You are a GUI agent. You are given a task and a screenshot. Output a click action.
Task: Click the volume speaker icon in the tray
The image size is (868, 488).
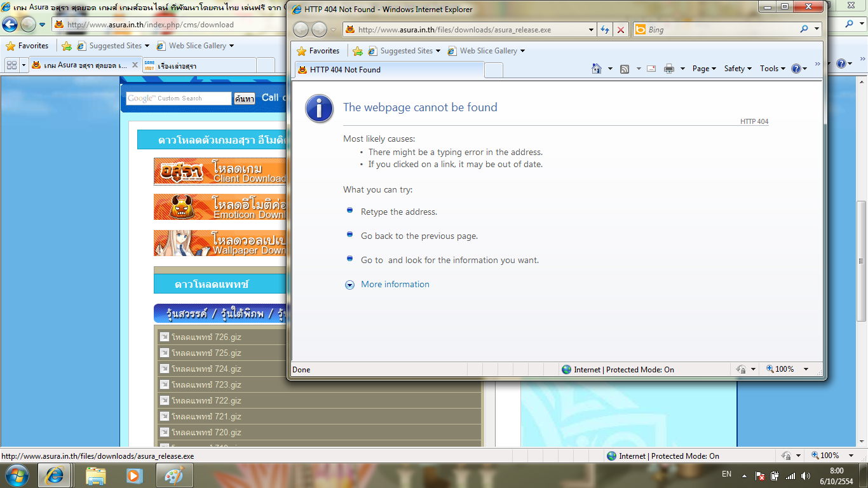coord(806,476)
